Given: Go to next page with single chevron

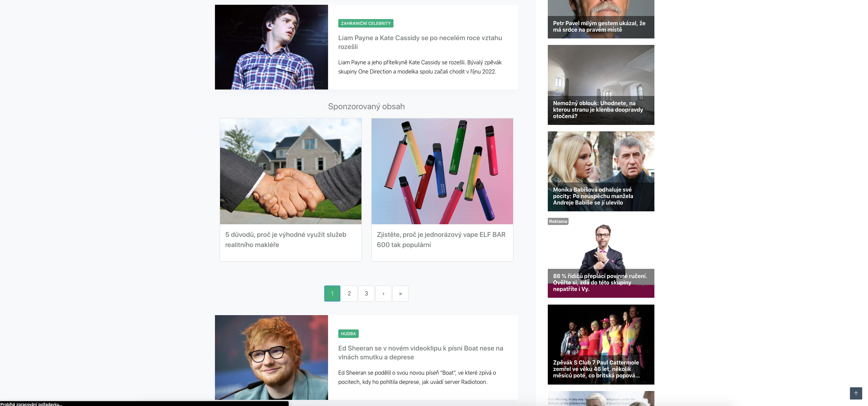Looking at the screenshot, I should coord(383,293).
